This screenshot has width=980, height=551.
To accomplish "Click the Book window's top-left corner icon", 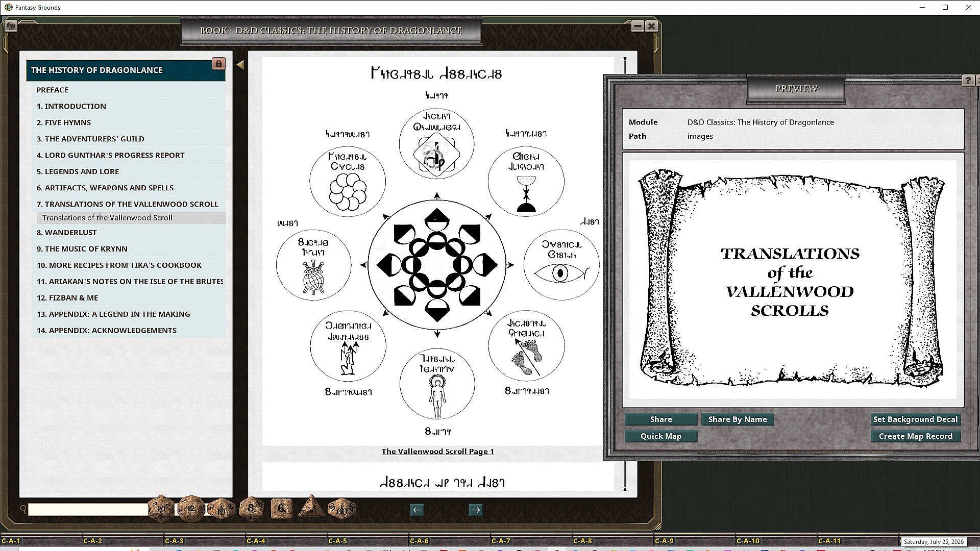I will click(x=11, y=26).
